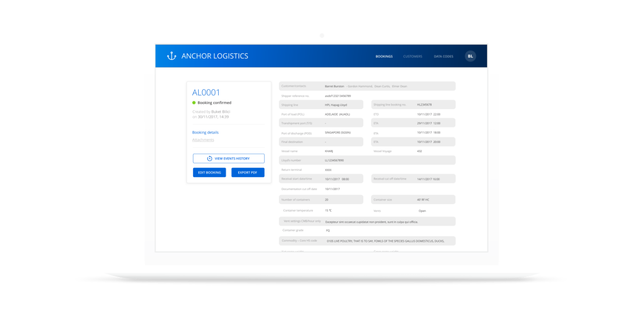Select the BOOKINGS navigation item
The height and width of the screenshot is (320, 644).
coord(384,56)
